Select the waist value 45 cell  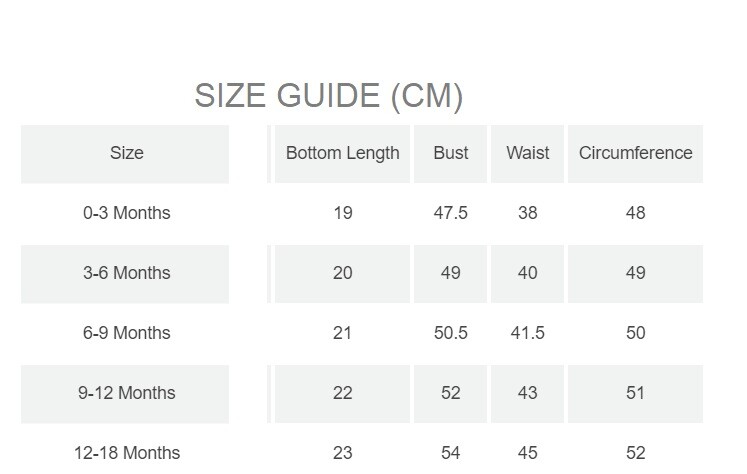coord(528,453)
